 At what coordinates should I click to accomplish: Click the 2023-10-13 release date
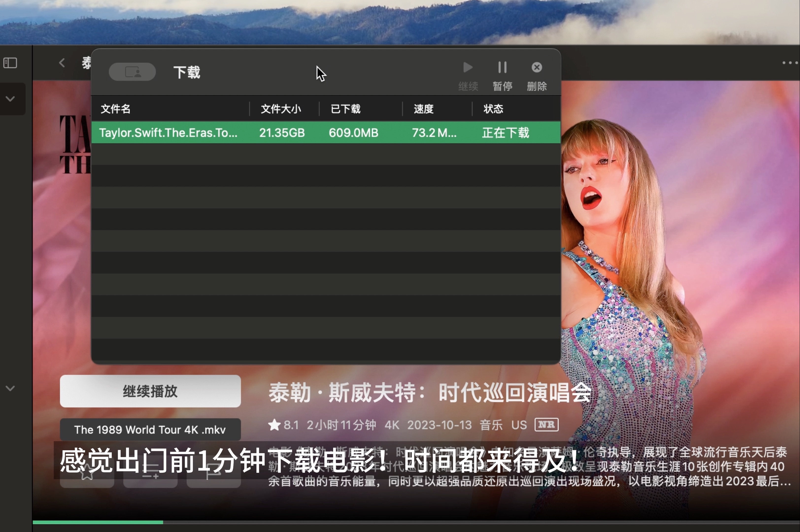tap(440, 425)
